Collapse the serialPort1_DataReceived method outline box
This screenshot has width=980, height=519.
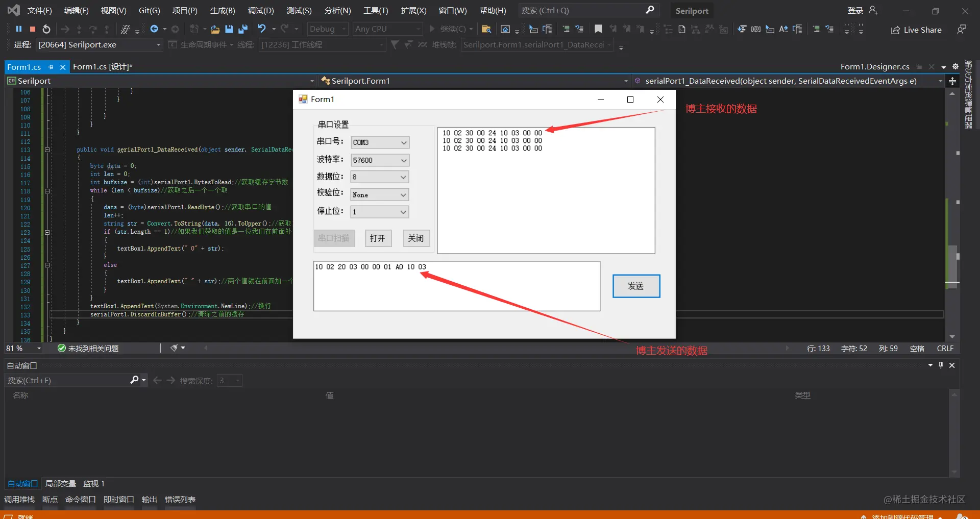[x=47, y=150]
